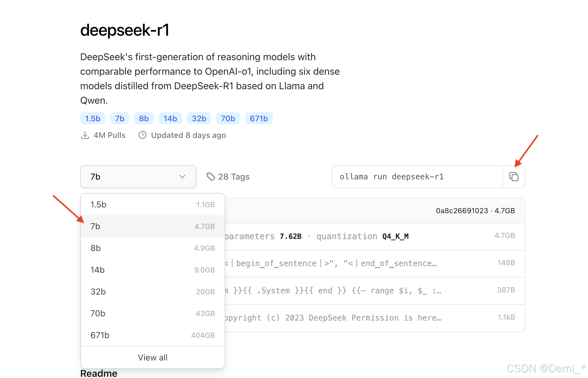Choose the 7b 4.7GB option

[x=152, y=226]
